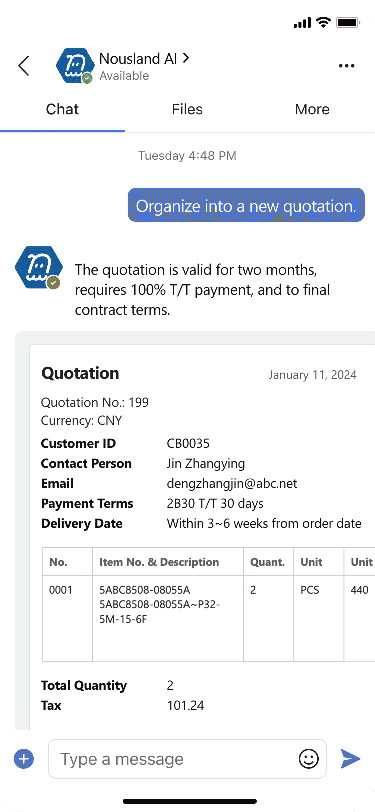Tap the battery status icon
375x812 pixels.
click(x=349, y=22)
